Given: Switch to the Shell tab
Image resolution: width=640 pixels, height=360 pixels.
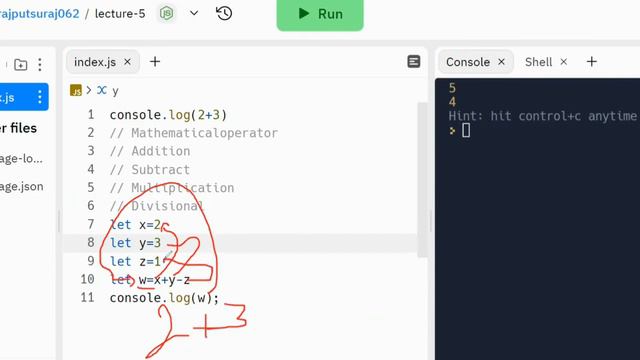Looking at the screenshot, I should point(538,62).
